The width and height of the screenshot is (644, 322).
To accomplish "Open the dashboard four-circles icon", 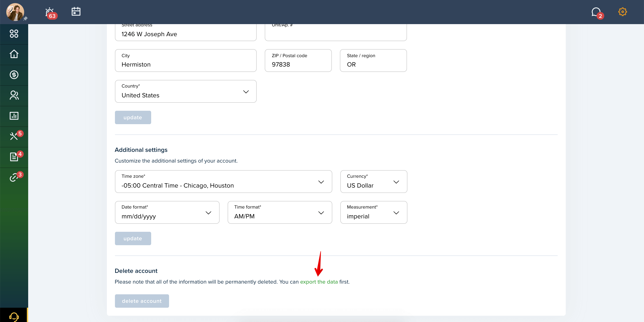I will pyautogui.click(x=14, y=34).
